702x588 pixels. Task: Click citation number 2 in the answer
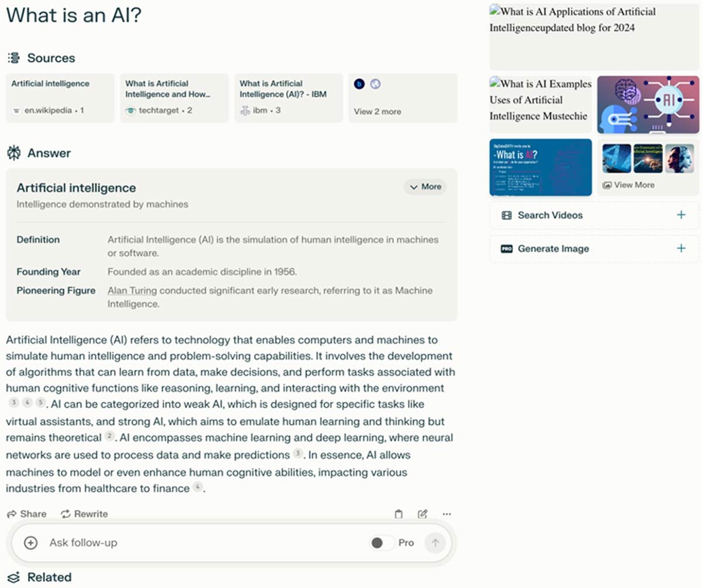coord(109,437)
